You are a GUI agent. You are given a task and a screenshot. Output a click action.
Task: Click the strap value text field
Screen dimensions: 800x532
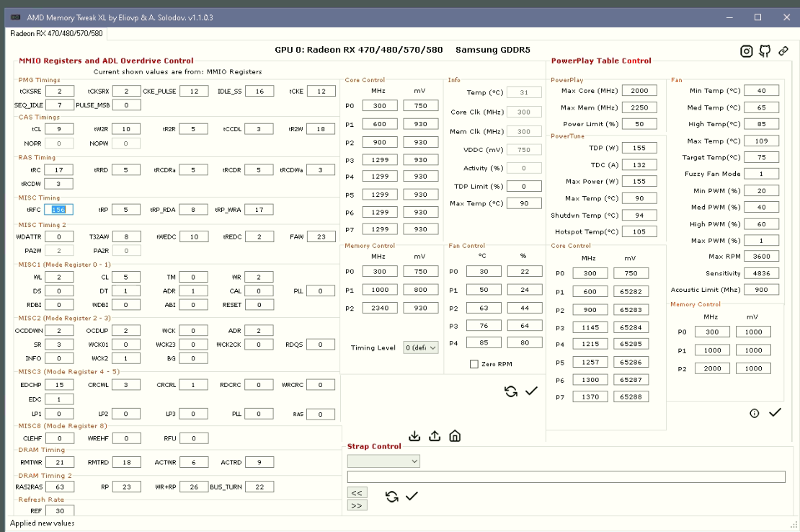point(566,477)
